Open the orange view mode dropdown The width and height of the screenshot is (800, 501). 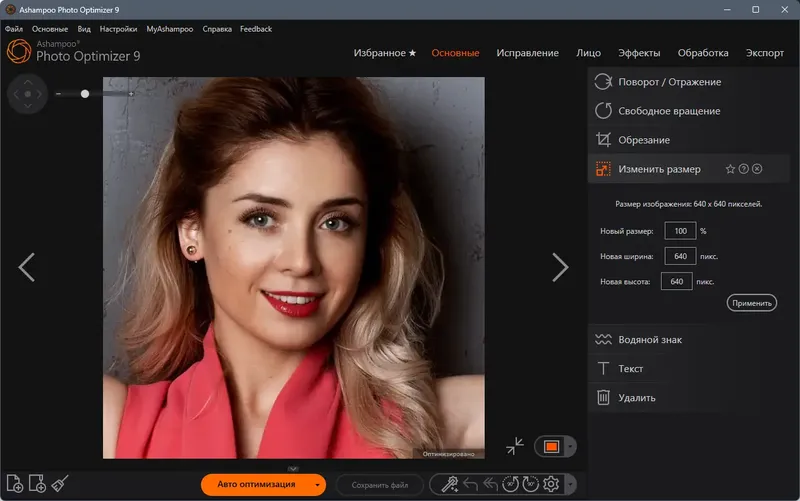[x=571, y=446]
